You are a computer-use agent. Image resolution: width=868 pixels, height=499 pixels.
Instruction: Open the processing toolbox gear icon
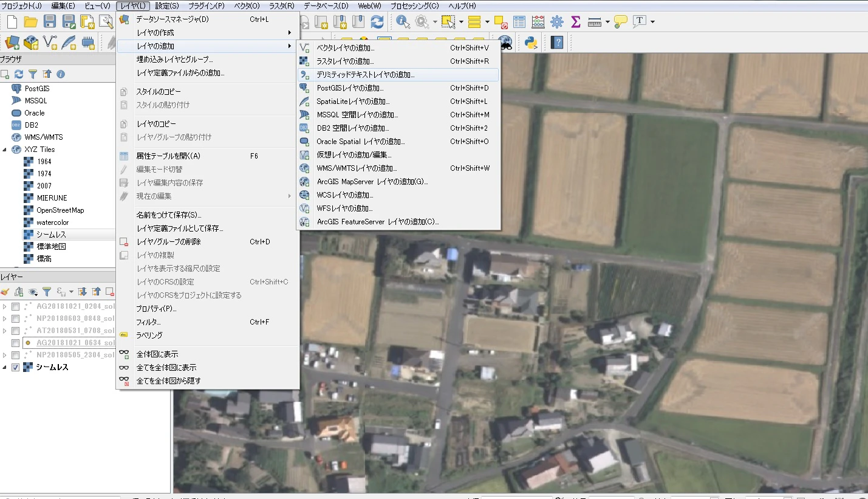point(556,22)
